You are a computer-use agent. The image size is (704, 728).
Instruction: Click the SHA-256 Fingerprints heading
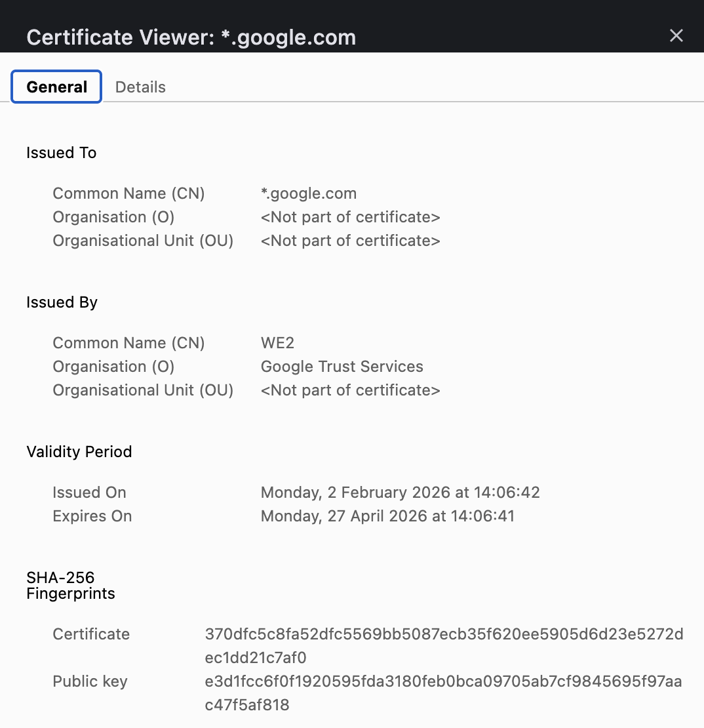tap(71, 585)
